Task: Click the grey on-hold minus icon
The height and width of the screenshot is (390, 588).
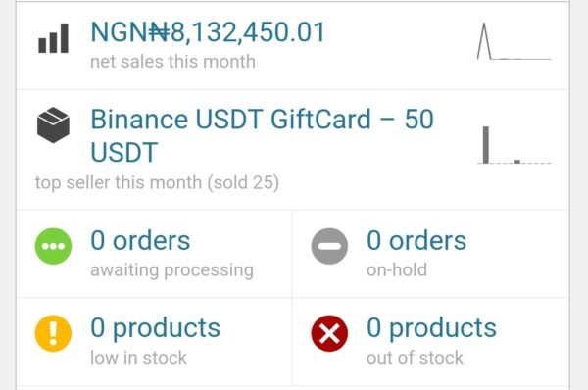Action: point(329,246)
